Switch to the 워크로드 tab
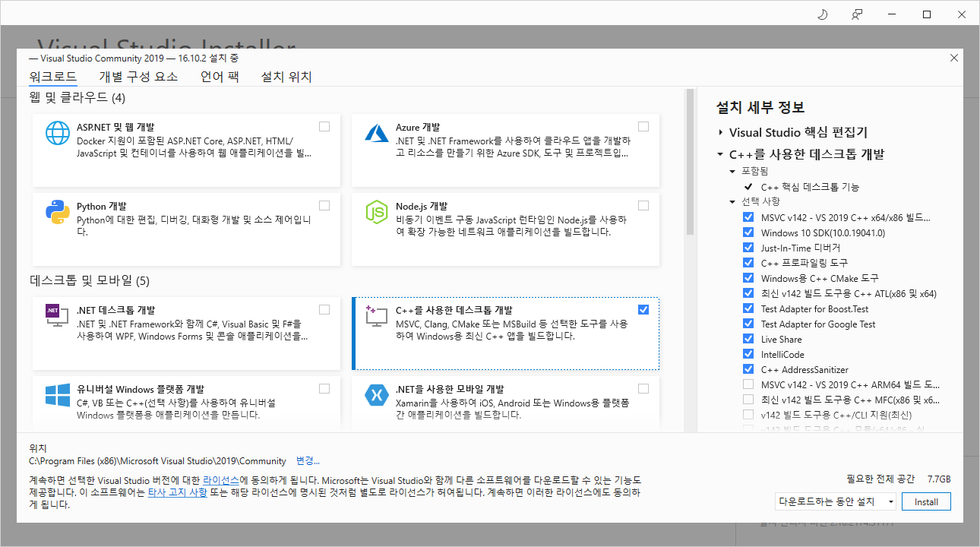This screenshot has height=547, width=980. click(53, 77)
